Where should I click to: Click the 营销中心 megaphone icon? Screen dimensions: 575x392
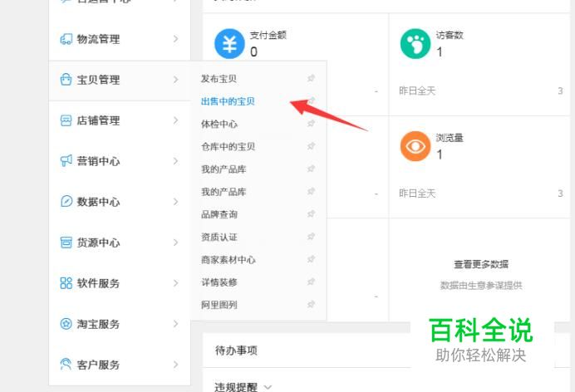pyautogui.click(x=66, y=161)
